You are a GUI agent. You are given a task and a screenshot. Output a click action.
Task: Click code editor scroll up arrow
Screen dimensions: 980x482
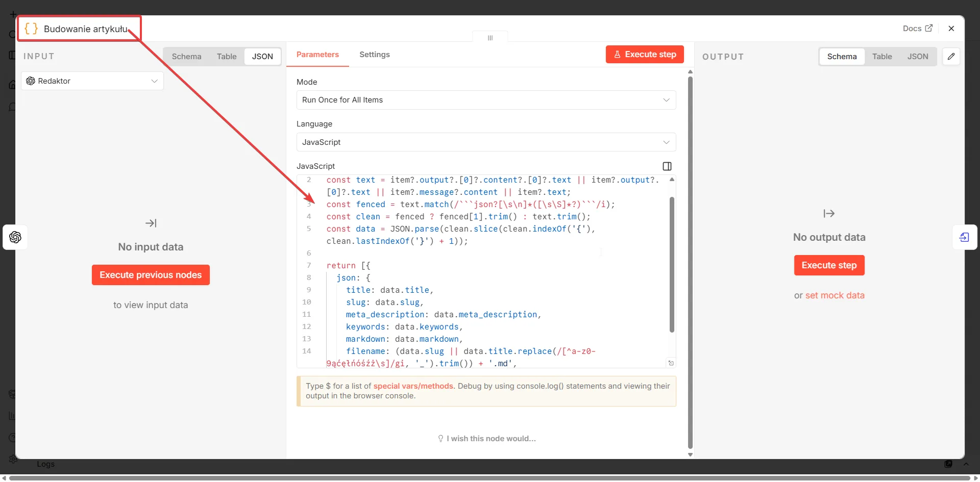pyautogui.click(x=672, y=180)
